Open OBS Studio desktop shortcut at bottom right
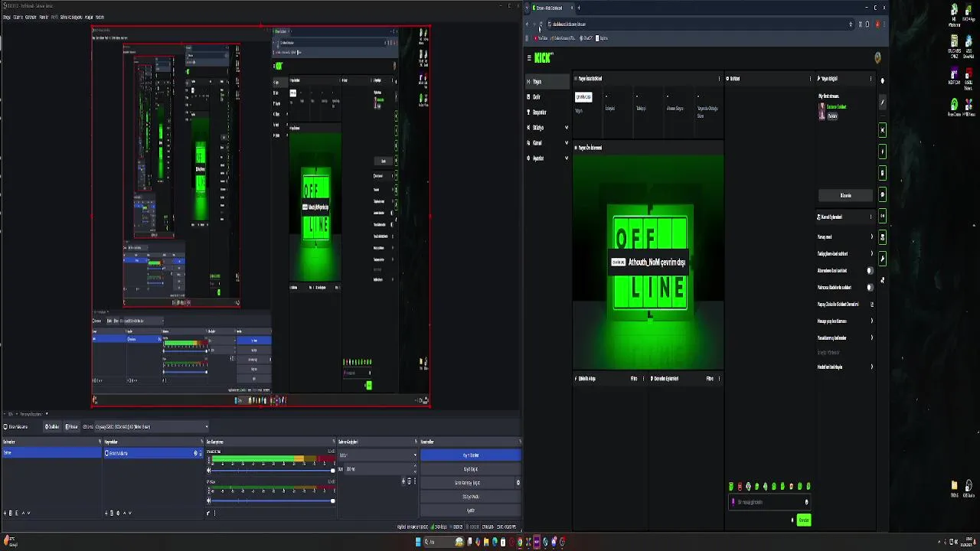Viewport: 980px width, 551px height. click(969, 487)
